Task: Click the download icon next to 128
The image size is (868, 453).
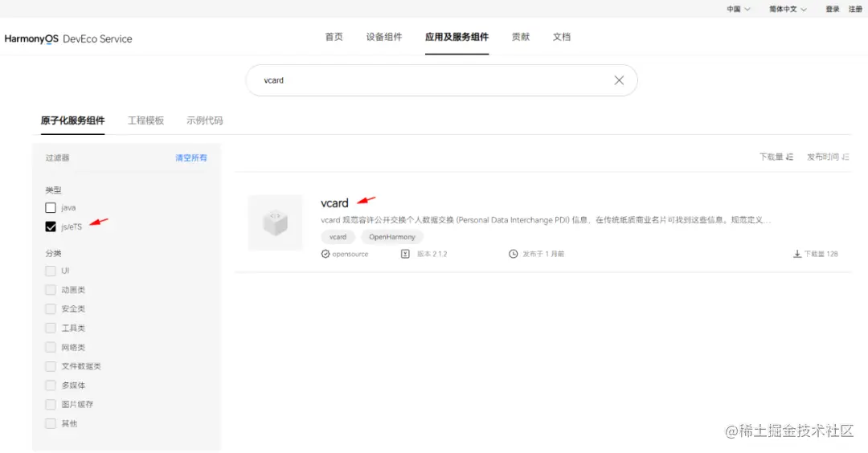Action: point(797,254)
